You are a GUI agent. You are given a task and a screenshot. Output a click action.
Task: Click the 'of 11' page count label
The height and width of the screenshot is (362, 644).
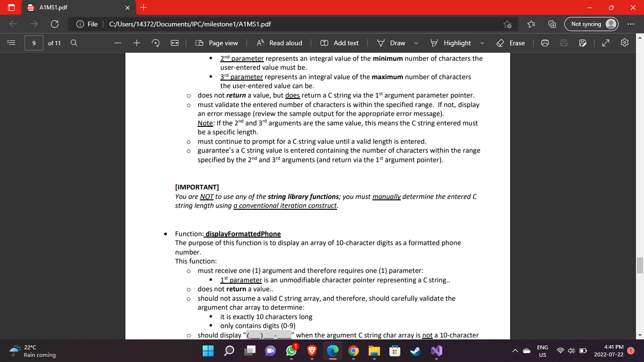[54, 43]
